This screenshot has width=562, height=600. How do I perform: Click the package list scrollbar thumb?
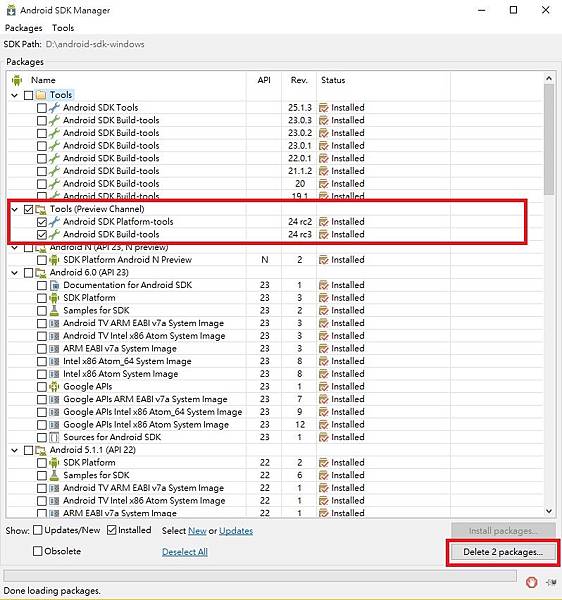point(549,139)
